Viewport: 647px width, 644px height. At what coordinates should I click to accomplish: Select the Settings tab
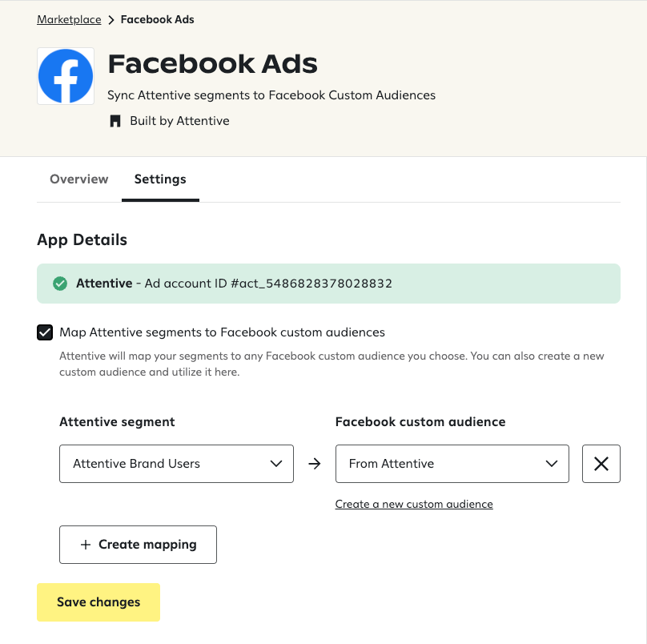pos(160,179)
